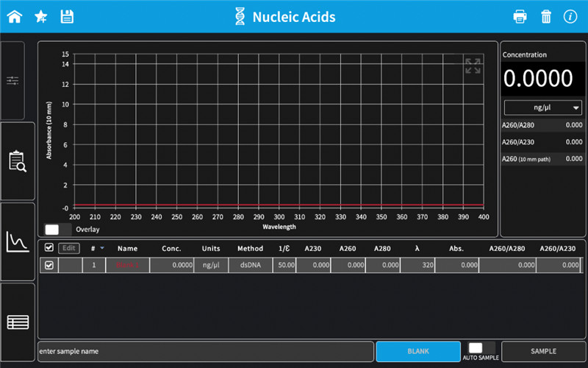Screen dimensions: 588x368
Task: Open the info icon
Action: click(x=570, y=16)
